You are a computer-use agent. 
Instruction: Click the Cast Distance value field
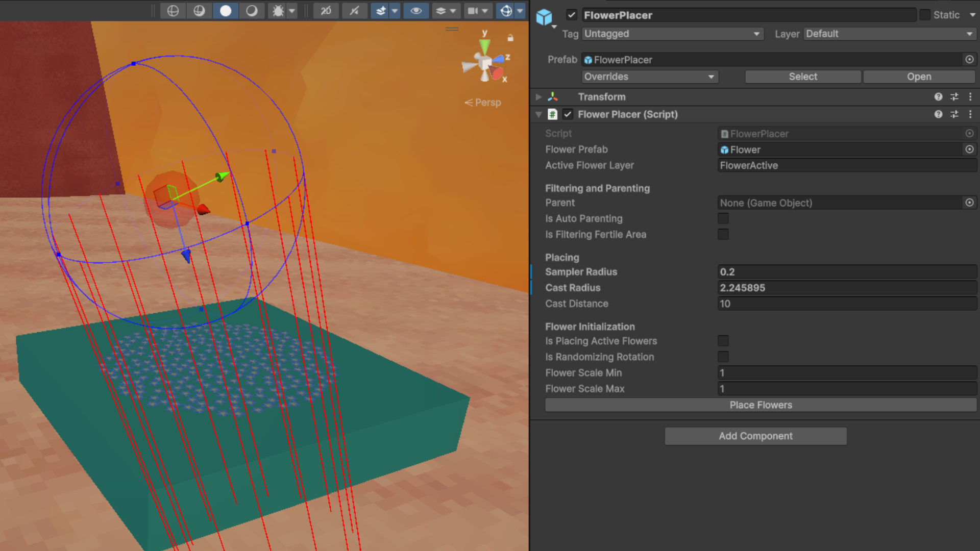tap(847, 304)
